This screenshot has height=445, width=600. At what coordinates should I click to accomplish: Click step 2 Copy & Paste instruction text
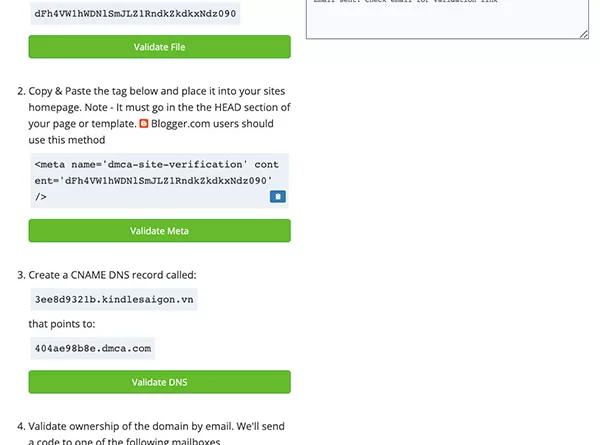tap(157, 91)
